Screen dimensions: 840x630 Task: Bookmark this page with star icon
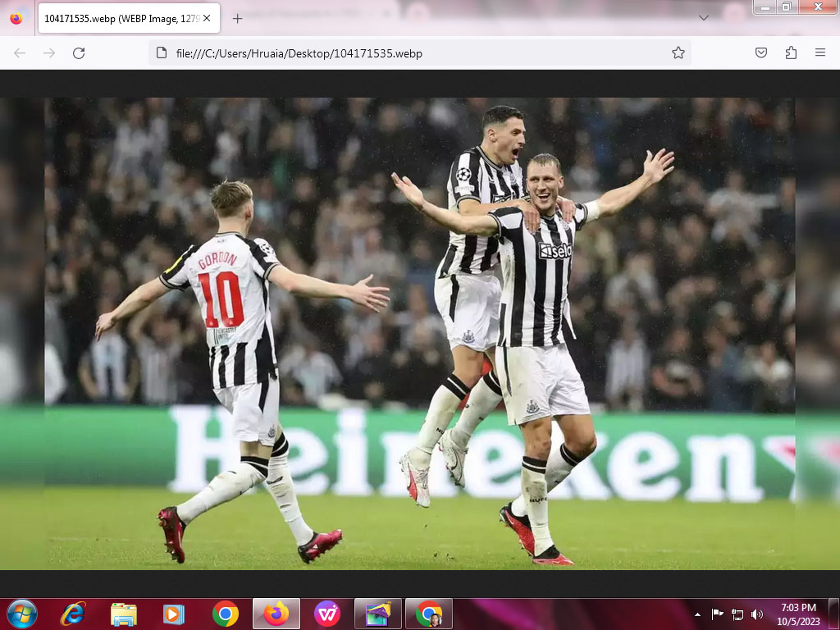click(x=678, y=53)
